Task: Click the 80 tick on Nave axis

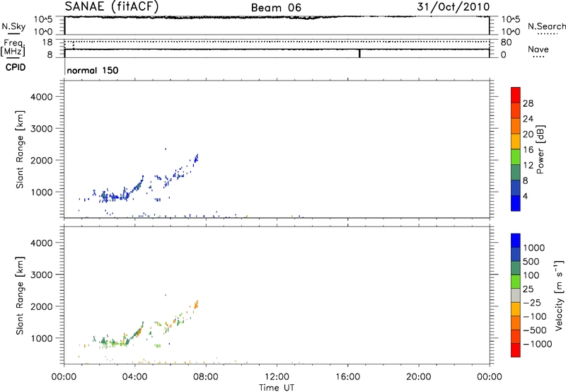Action: tap(506, 42)
